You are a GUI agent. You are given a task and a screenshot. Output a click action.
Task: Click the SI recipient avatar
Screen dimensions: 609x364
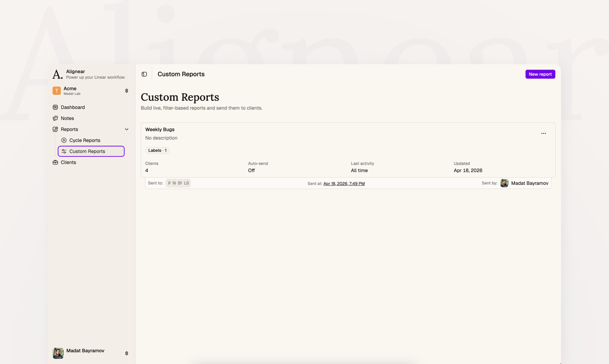180,183
